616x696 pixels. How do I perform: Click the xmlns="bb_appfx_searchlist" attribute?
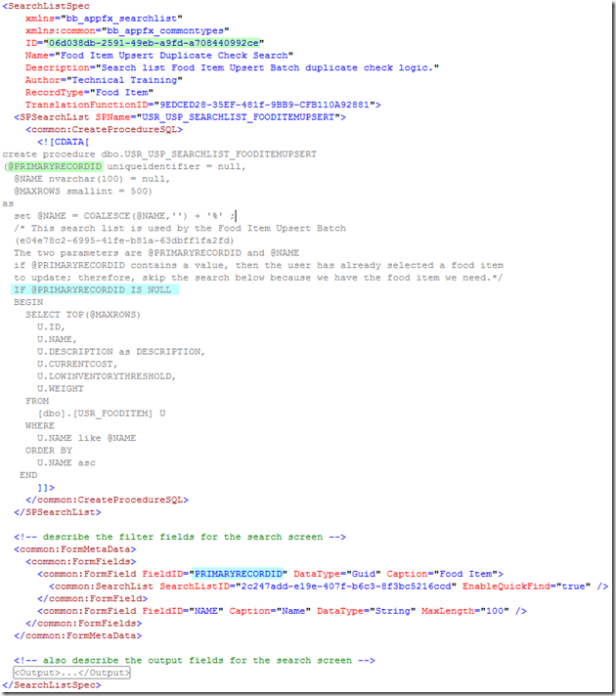pyautogui.click(x=104, y=19)
